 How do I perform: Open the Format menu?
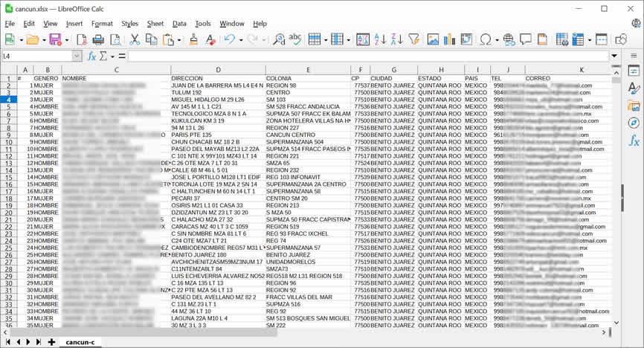(102, 24)
